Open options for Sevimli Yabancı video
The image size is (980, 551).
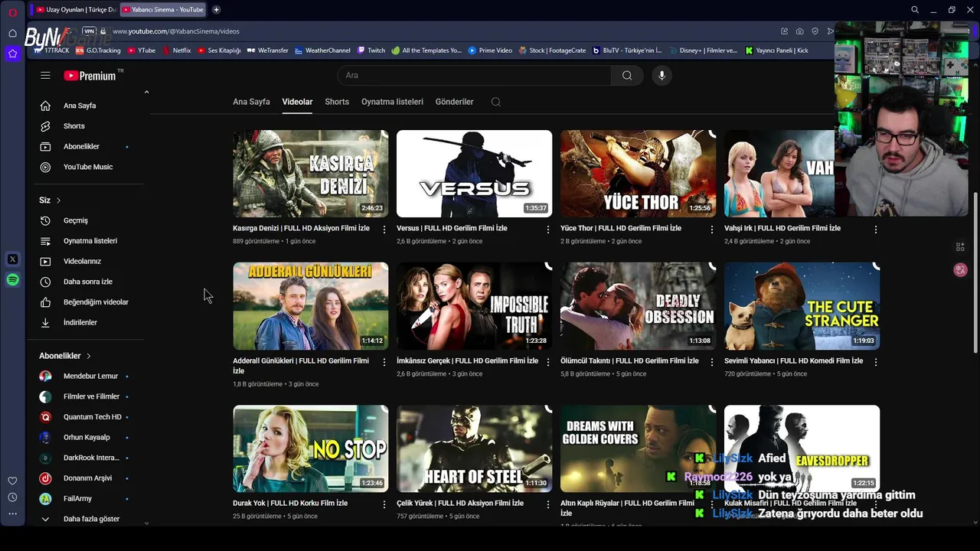click(876, 362)
